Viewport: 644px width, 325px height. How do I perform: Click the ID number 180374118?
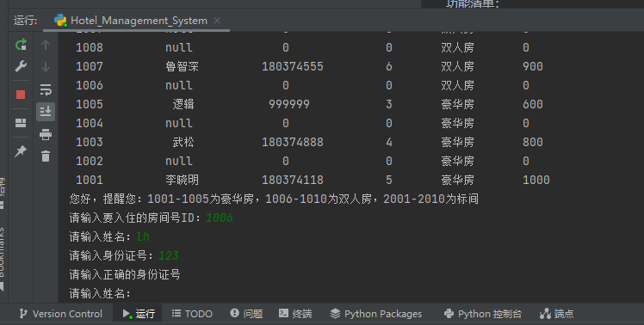tap(293, 180)
